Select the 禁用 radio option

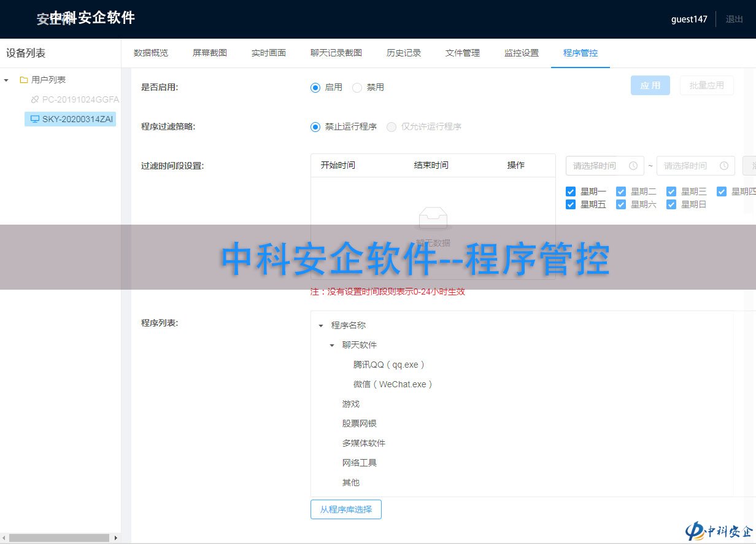(x=357, y=88)
